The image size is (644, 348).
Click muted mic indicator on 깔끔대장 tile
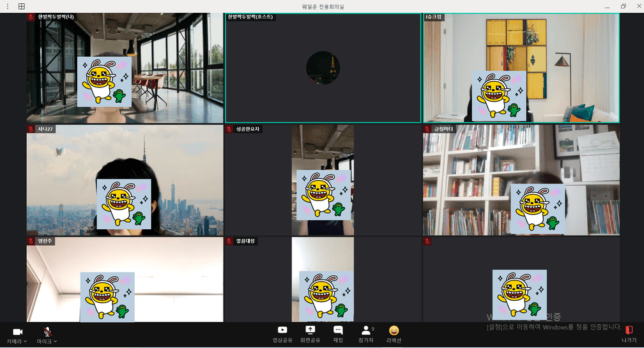click(229, 241)
